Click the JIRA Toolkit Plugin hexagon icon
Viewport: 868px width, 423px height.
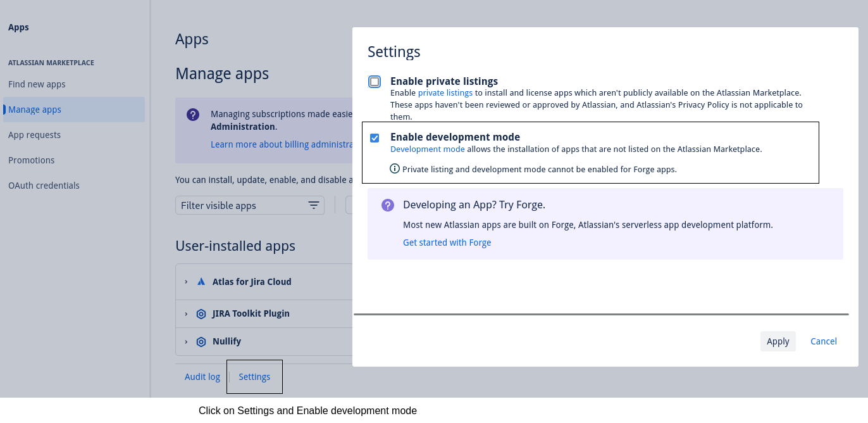pos(201,313)
